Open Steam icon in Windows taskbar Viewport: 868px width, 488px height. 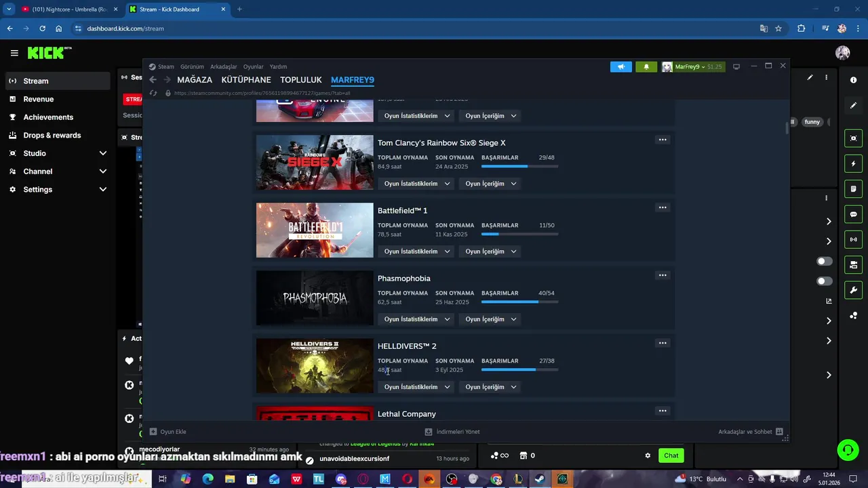(x=540, y=479)
